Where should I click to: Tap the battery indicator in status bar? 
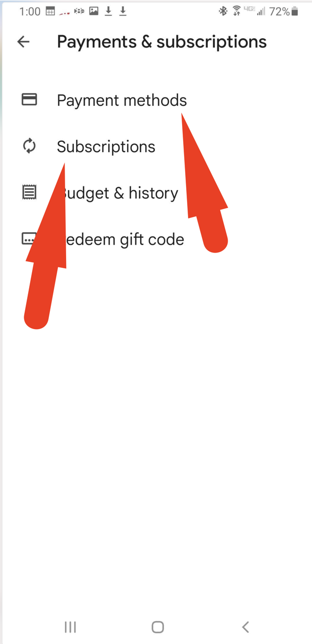point(295,11)
